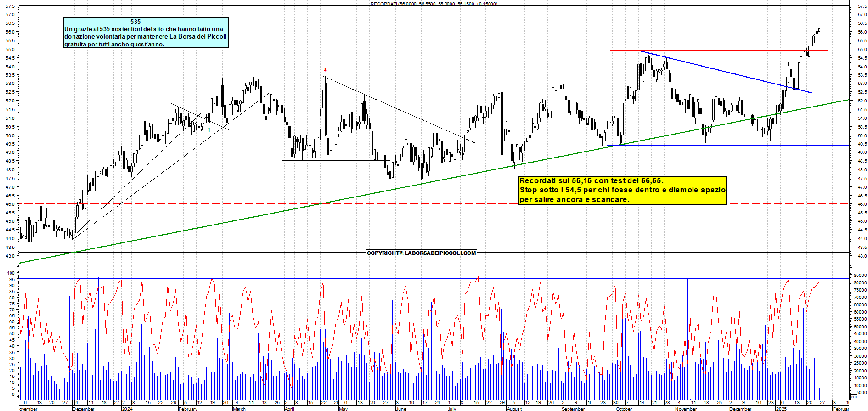Click the 100 value on oscillator axis
The height and width of the screenshot is (411, 868).
pyautogui.click(x=11, y=273)
